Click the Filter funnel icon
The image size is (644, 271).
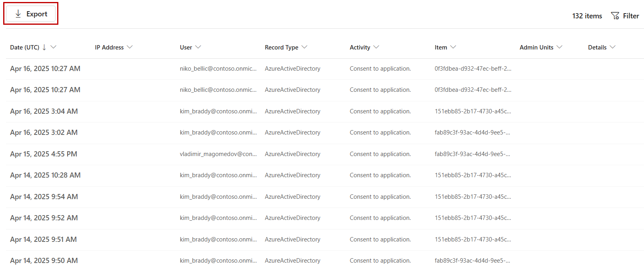pos(615,16)
